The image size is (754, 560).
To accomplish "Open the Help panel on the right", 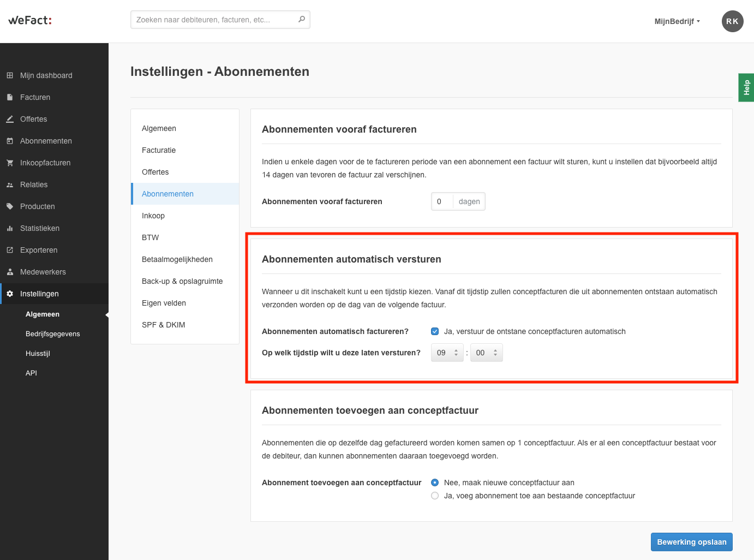I will (x=746, y=87).
